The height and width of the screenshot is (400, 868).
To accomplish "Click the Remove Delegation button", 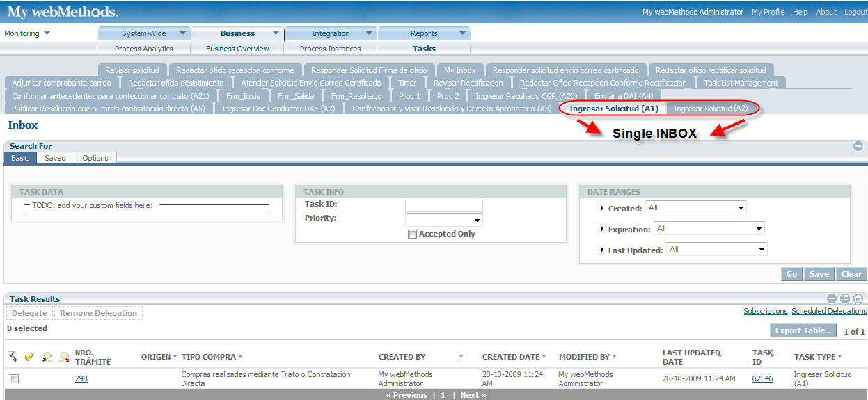I will pyautogui.click(x=98, y=313).
